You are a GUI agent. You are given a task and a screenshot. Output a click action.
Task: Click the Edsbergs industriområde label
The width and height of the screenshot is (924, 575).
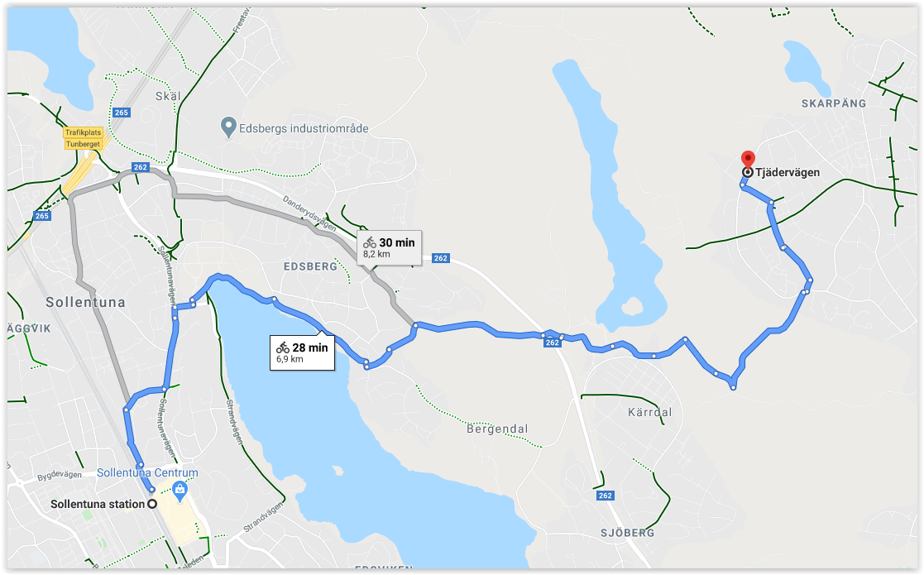[x=304, y=128]
